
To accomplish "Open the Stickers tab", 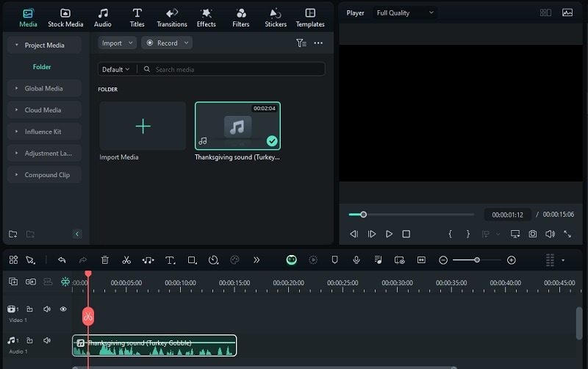I will point(276,18).
